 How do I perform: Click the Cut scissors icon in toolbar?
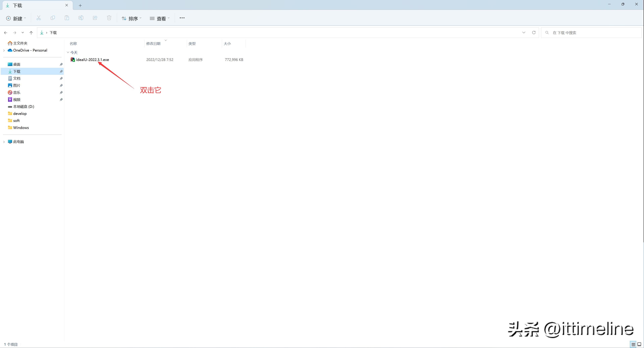point(39,18)
